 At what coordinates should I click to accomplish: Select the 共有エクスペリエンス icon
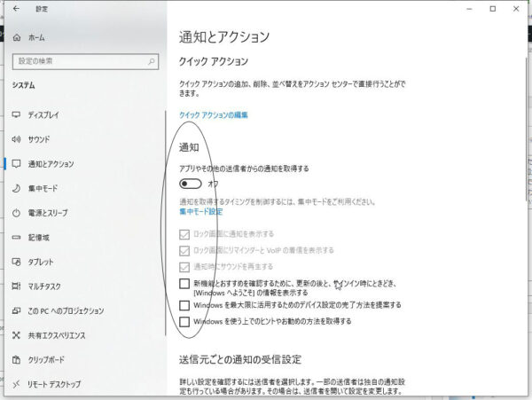(16, 335)
